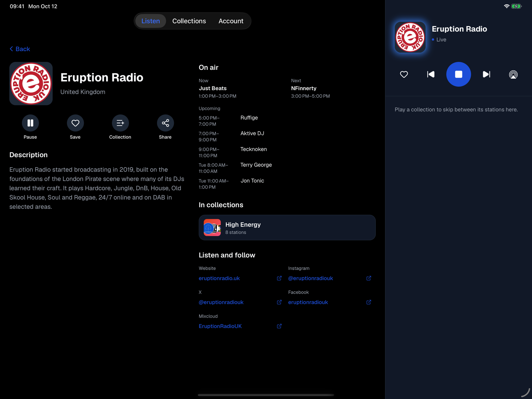Viewport: 532px width, 399px height.
Task: Select upcoming show Ruffige
Action: point(249,118)
